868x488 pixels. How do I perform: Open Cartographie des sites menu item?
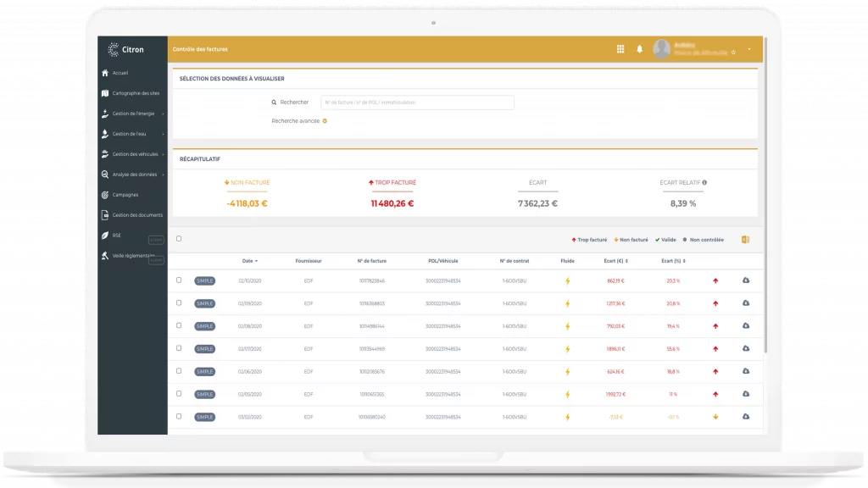(134, 93)
